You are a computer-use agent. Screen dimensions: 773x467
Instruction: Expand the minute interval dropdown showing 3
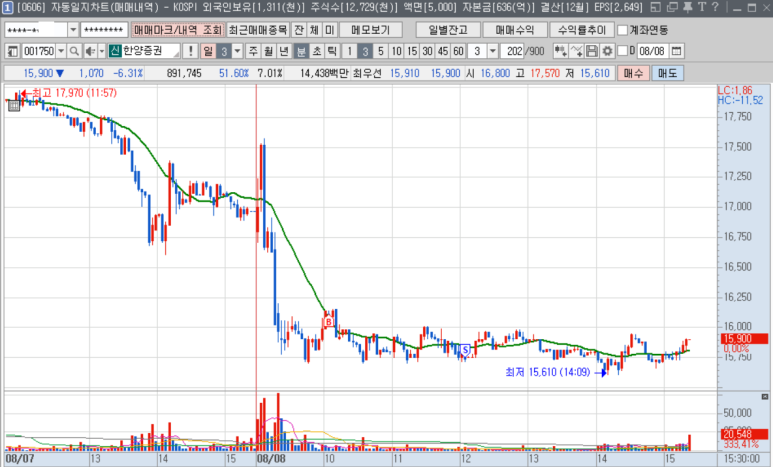click(490, 51)
